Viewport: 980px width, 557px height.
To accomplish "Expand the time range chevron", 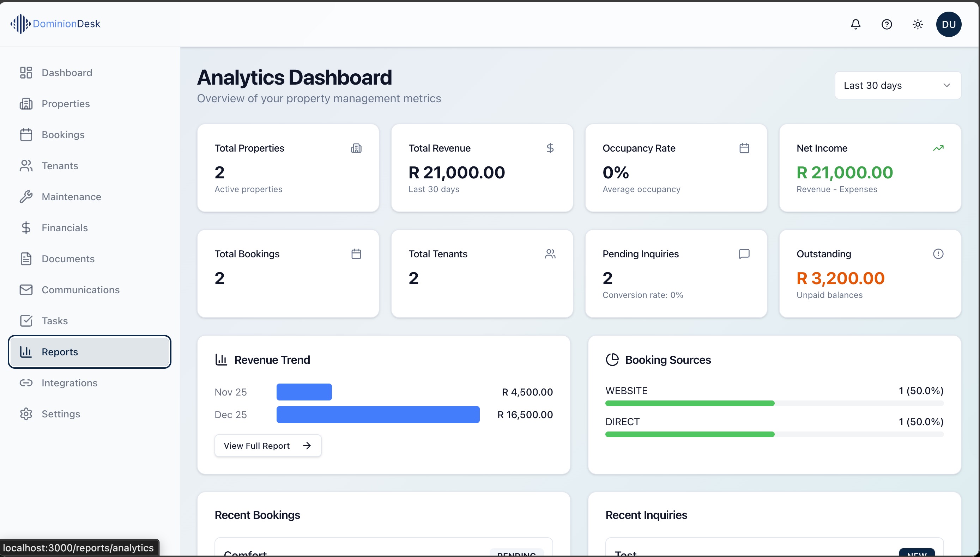I will point(947,85).
